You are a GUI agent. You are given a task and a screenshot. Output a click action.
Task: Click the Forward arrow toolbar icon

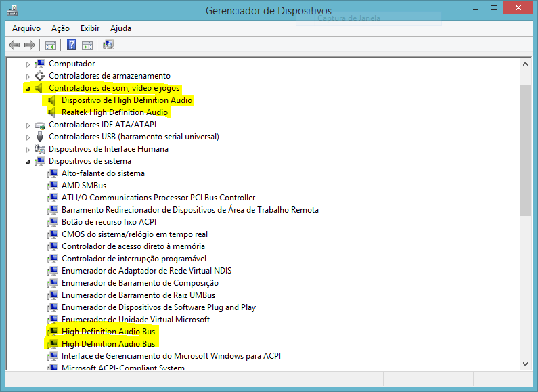(x=30, y=45)
